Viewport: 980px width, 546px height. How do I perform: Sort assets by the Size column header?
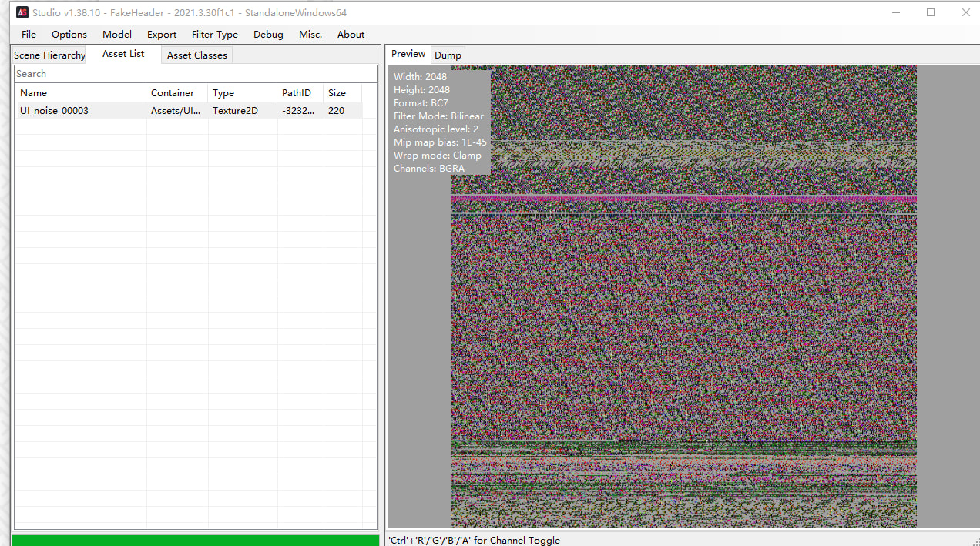click(341, 93)
